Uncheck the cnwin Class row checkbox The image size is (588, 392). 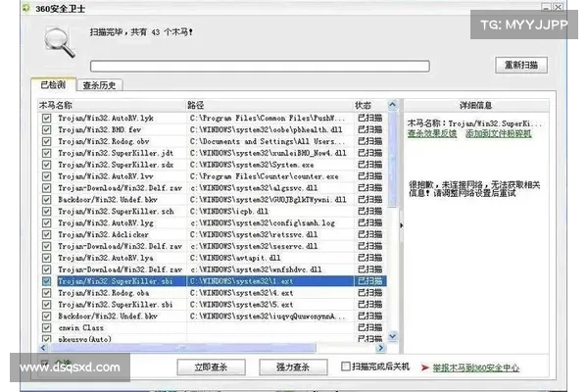pos(46,327)
